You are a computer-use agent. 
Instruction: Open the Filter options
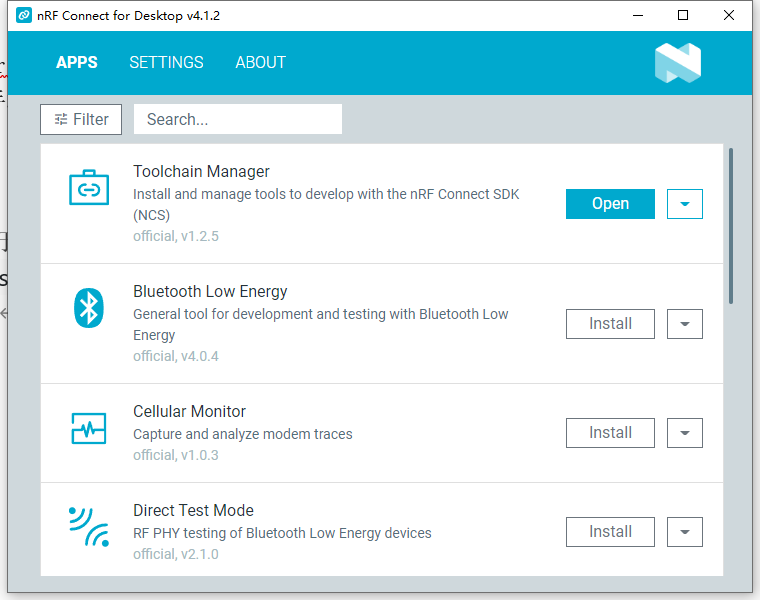[x=81, y=119]
